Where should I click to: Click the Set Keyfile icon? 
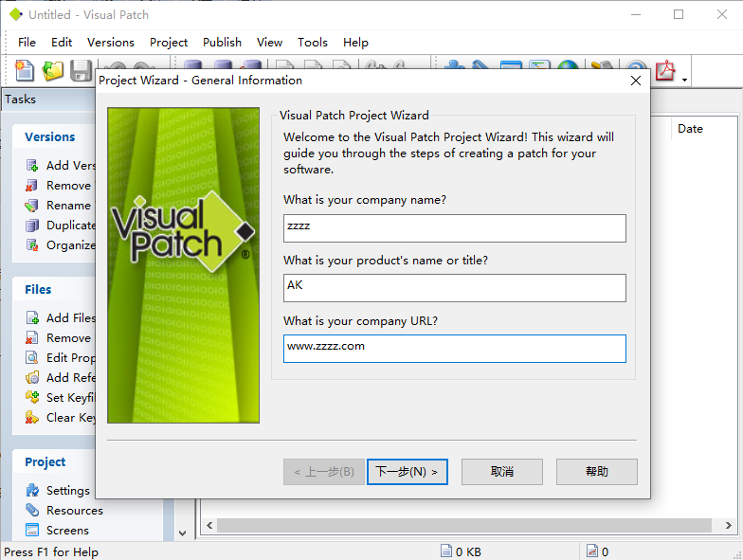pyautogui.click(x=32, y=398)
